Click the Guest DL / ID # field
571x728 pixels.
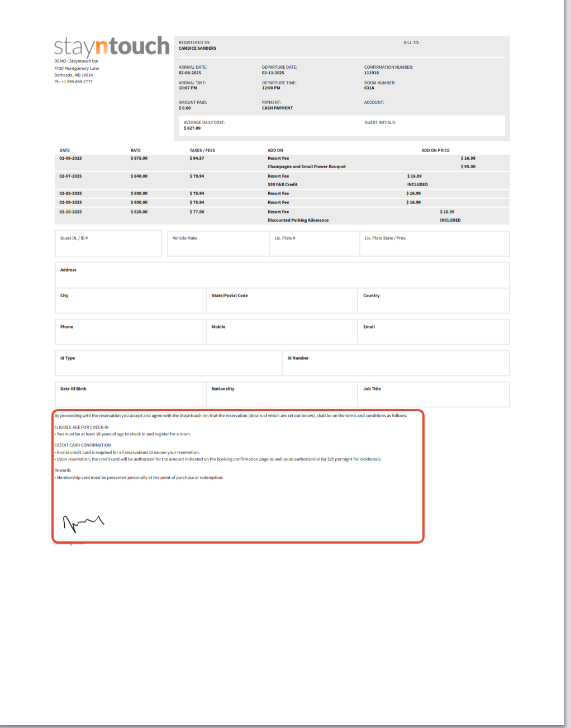(108, 244)
